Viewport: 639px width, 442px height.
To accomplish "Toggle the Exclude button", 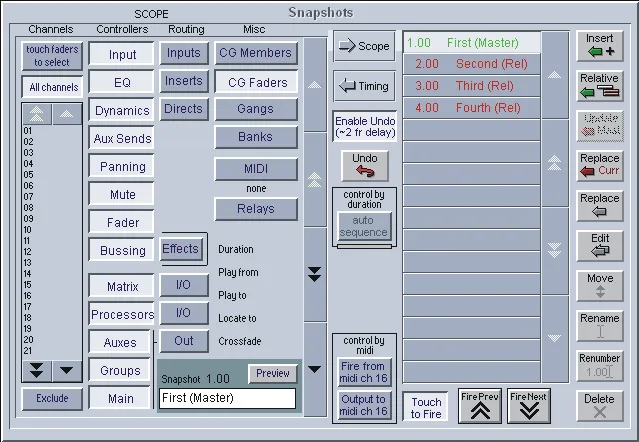I will 52,398.
